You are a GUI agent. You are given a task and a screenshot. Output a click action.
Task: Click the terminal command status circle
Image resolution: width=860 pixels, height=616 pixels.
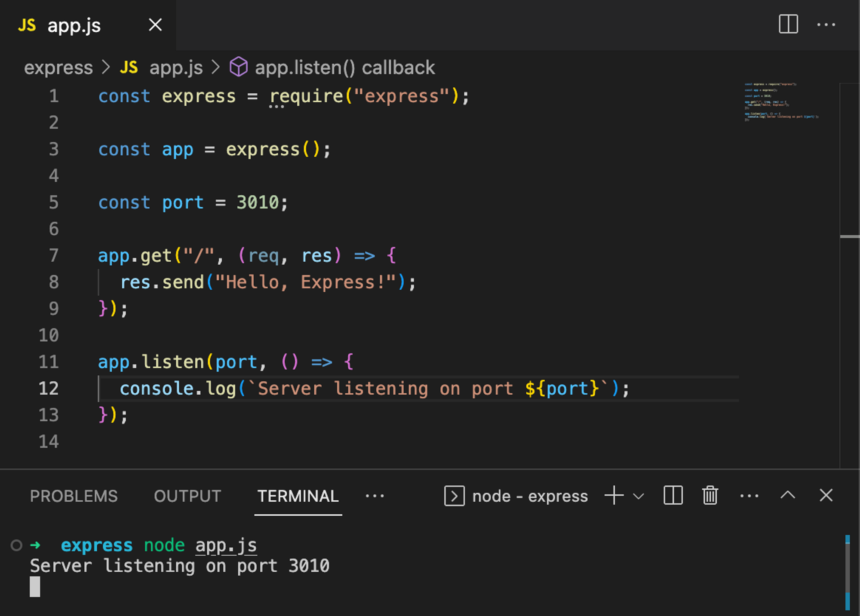click(x=16, y=546)
